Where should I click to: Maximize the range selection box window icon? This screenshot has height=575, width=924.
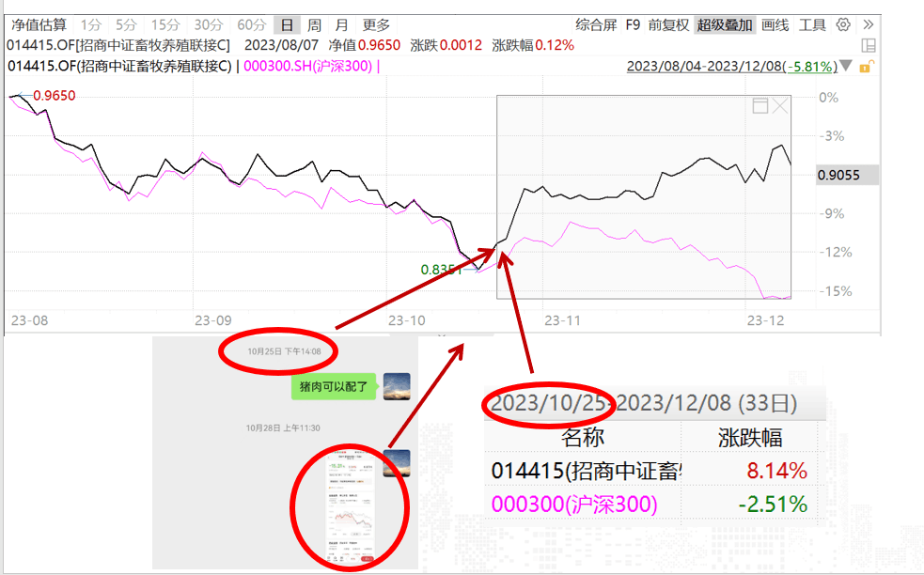(x=760, y=106)
